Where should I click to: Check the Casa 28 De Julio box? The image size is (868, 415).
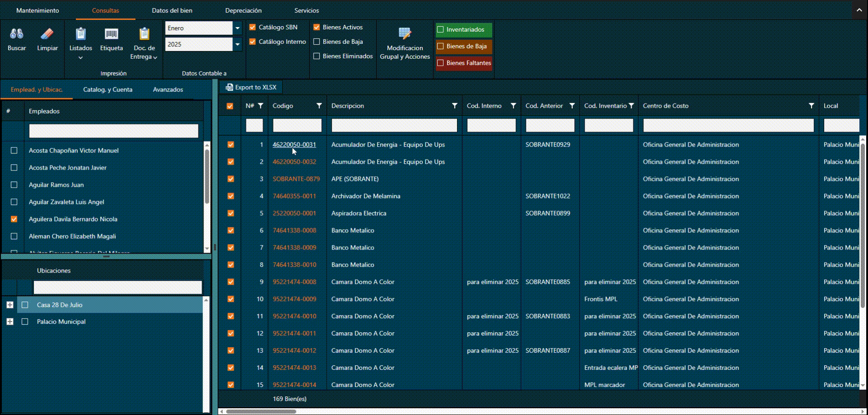click(x=25, y=305)
